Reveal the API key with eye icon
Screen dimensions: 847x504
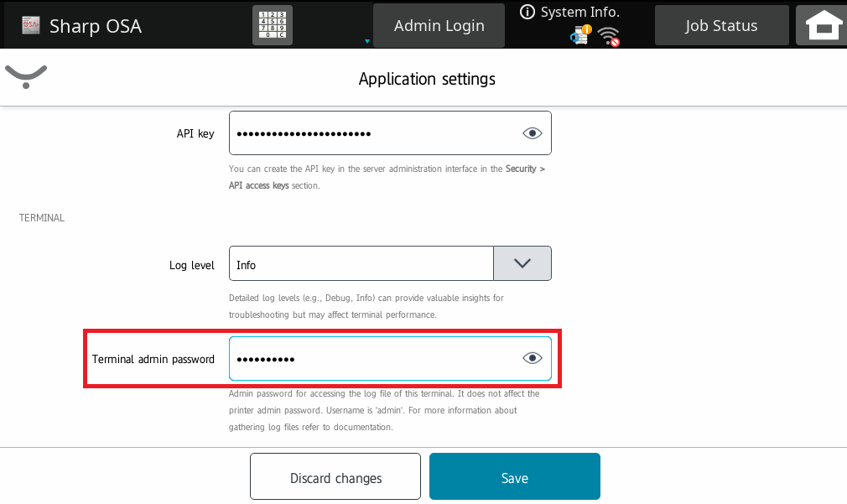point(532,133)
